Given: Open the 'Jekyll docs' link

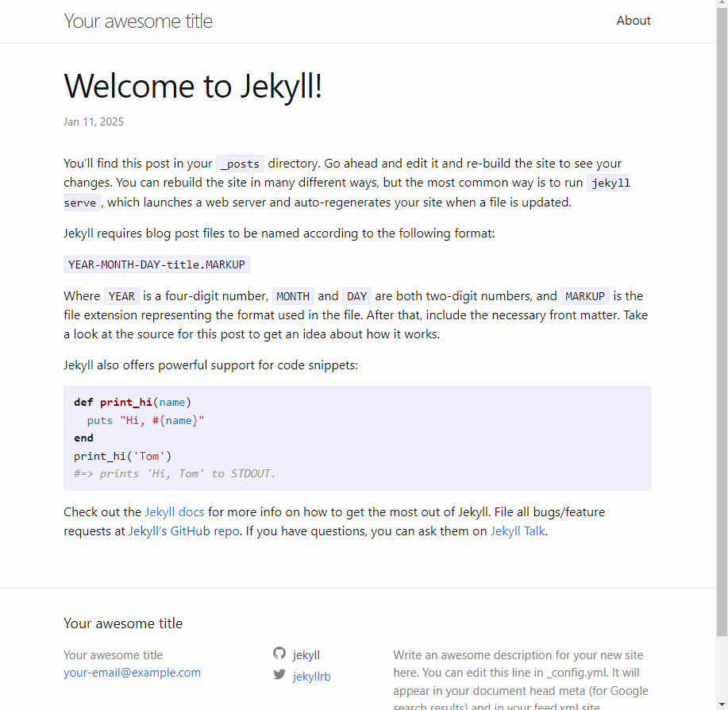Looking at the screenshot, I should tap(174, 511).
